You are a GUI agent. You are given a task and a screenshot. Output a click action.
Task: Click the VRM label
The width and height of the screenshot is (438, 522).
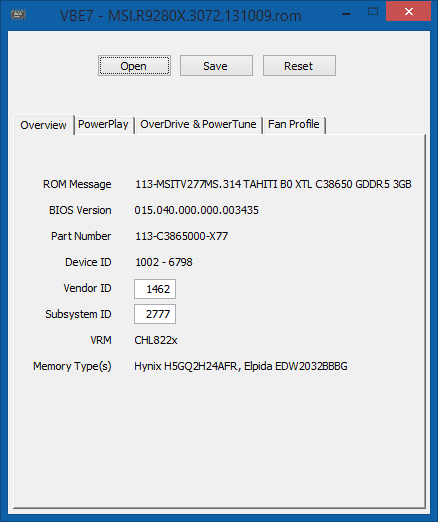pyautogui.click(x=101, y=340)
